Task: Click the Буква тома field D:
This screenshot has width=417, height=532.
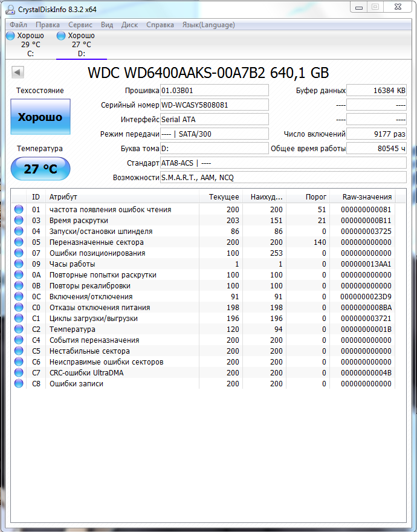Action: pyautogui.click(x=214, y=148)
